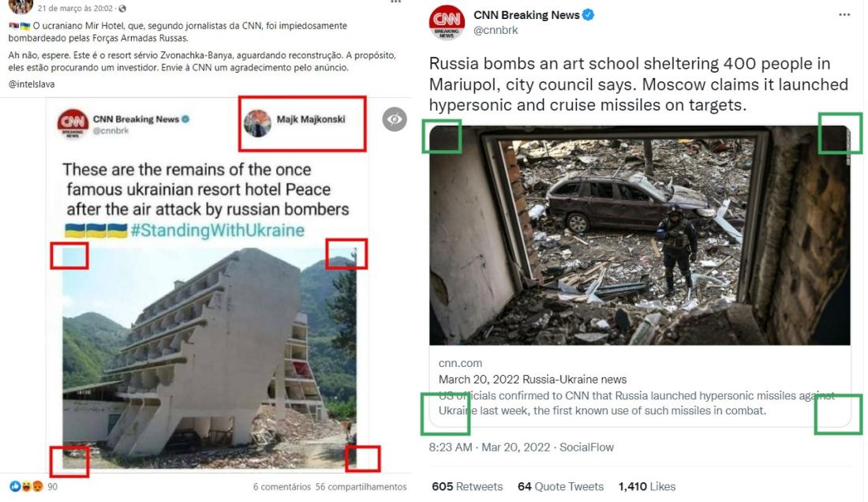Open the 1,410 Likes list

pos(646,486)
